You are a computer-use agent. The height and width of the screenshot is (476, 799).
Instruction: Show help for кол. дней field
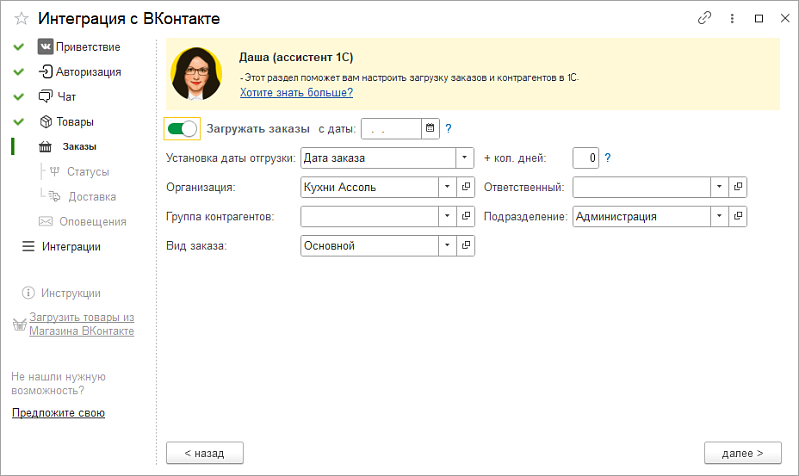[x=607, y=158]
